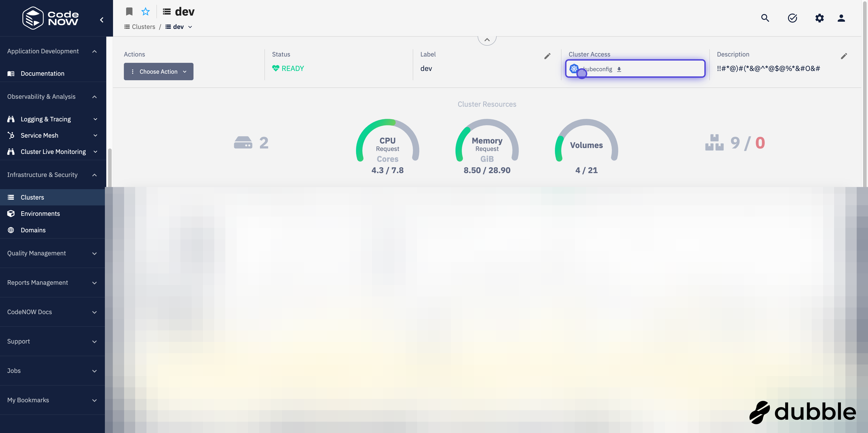Open the Choose Action dropdown
868x433 pixels.
158,72
